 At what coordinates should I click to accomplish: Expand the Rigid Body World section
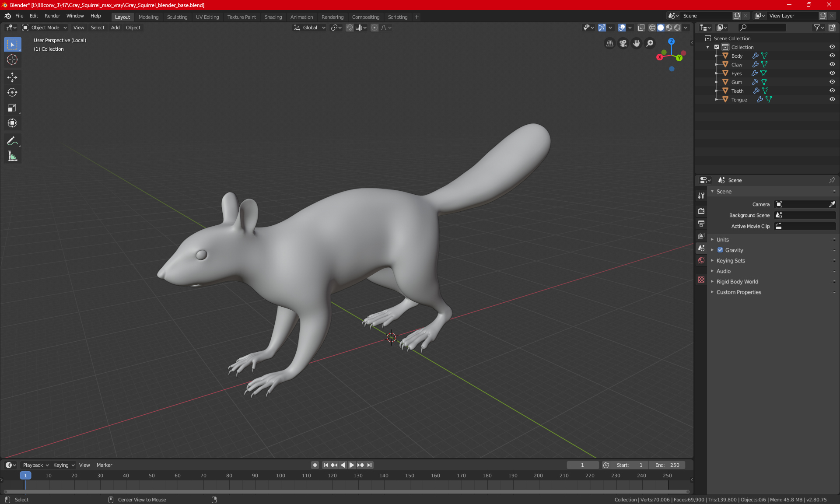pyautogui.click(x=737, y=282)
